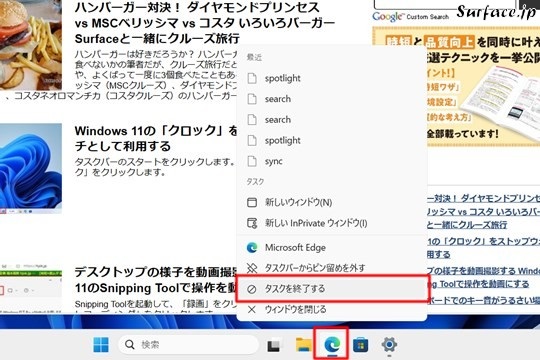Open the Snipping Tool article thumbnail
This screenshot has width=540, height=360.
[31, 290]
